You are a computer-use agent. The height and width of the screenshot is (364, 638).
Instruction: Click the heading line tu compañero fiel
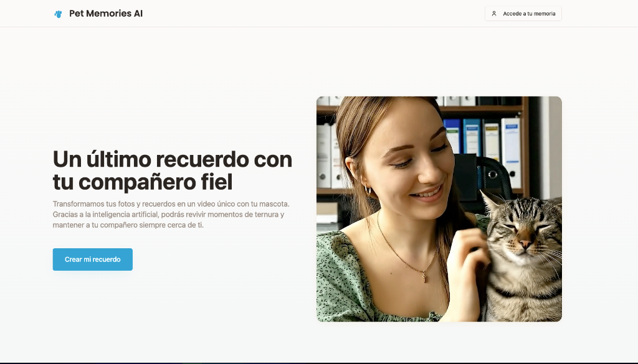coord(142,182)
